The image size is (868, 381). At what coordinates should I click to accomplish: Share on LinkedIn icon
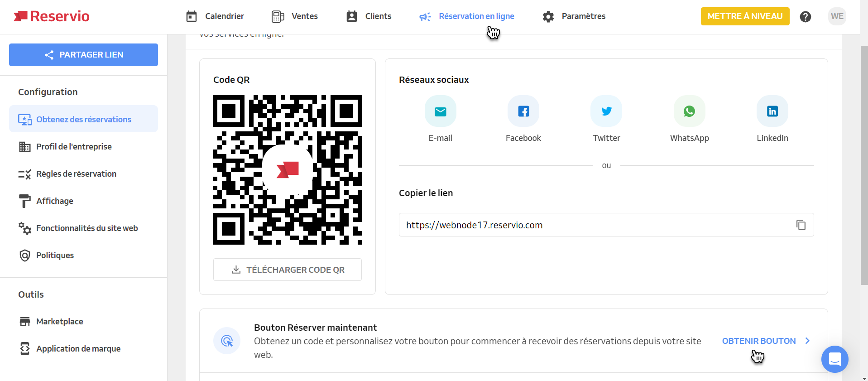pyautogui.click(x=772, y=111)
